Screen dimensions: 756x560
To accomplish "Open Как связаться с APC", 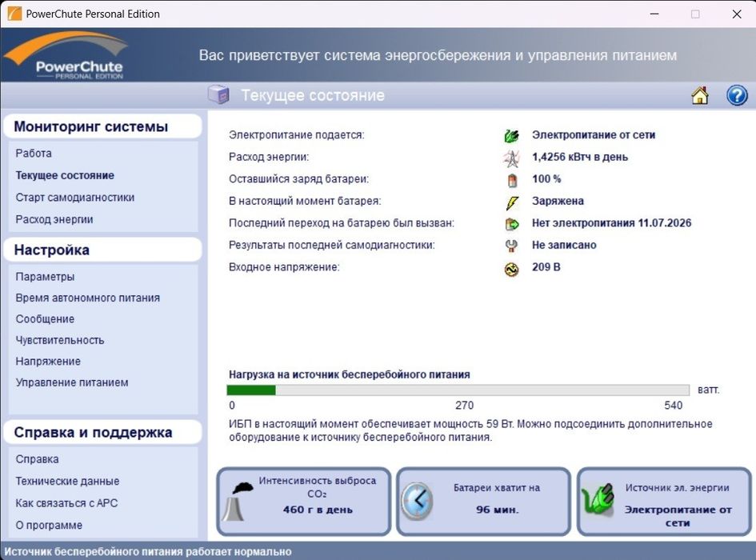I will click(66, 503).
